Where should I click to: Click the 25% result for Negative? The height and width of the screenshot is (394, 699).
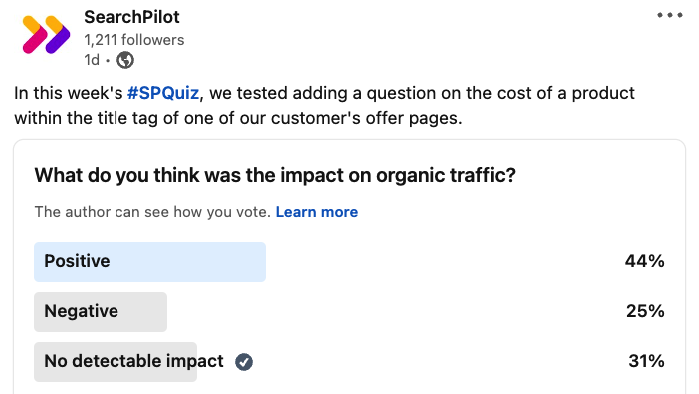645,311
